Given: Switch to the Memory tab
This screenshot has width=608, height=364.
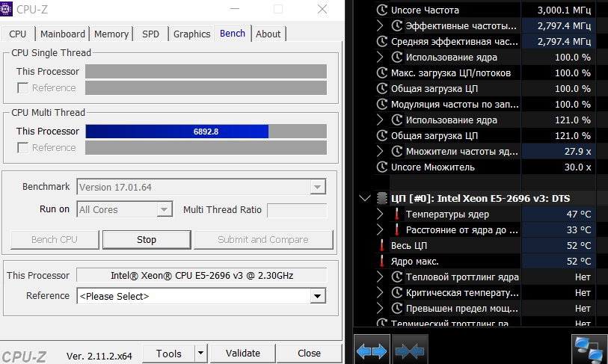Looking at the screenshot, I should (x=111, y=34).
